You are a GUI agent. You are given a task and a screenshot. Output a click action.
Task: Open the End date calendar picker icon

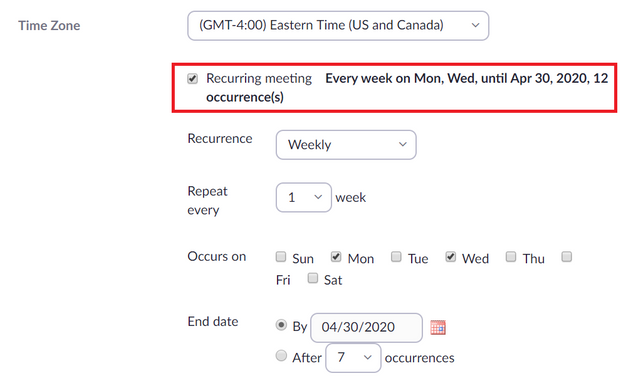[x=438, y=327]
